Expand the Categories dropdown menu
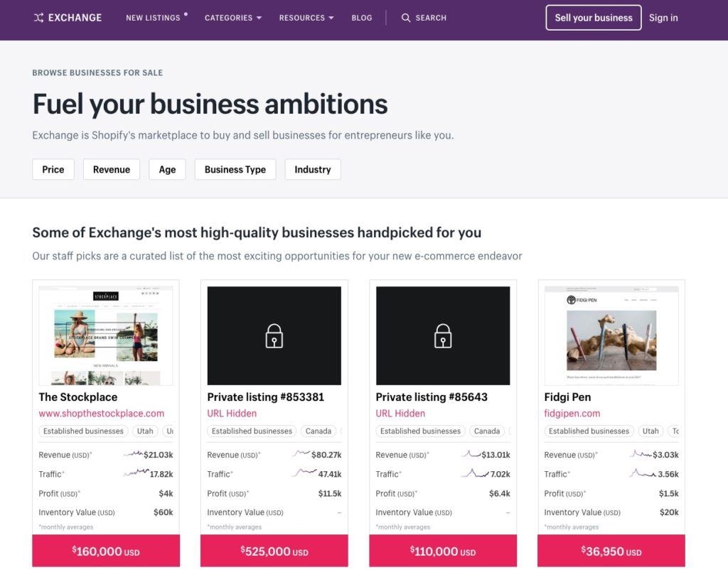The width and height of the screenshot is (728, 582). pos(233,18)
